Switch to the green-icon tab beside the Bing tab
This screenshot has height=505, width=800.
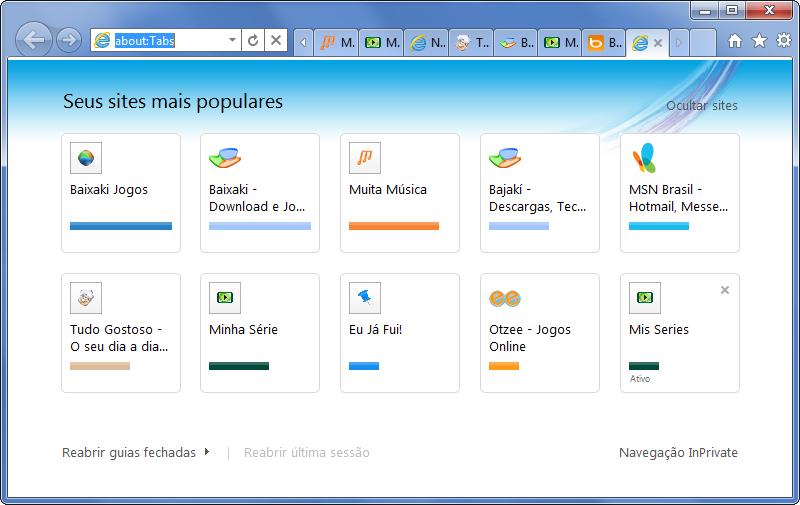[x=560, y=42]
